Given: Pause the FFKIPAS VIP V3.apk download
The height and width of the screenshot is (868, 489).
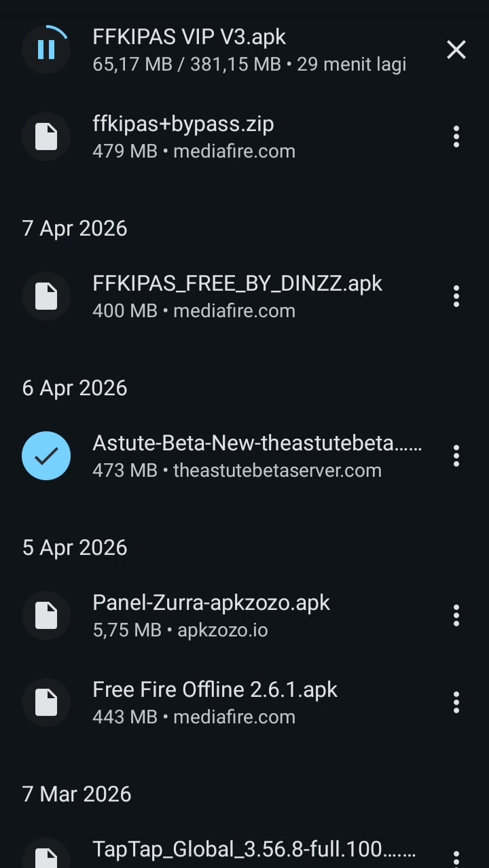Looking at the screenshot, I should pos(46,49).
